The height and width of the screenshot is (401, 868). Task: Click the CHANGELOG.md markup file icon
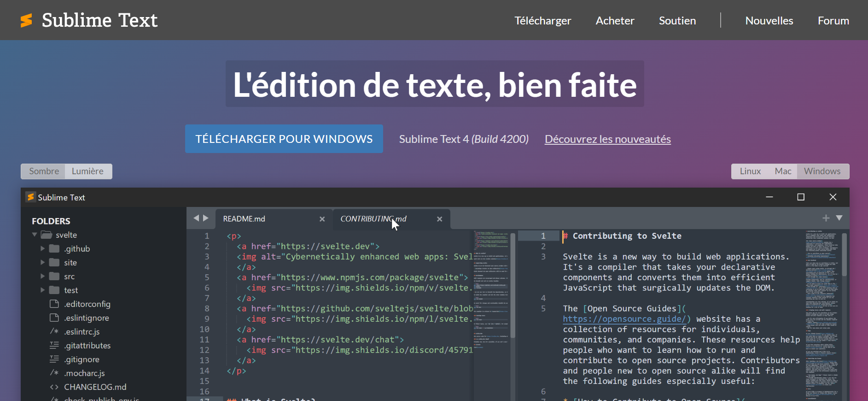pyautogui.click(x=54, y=387)
